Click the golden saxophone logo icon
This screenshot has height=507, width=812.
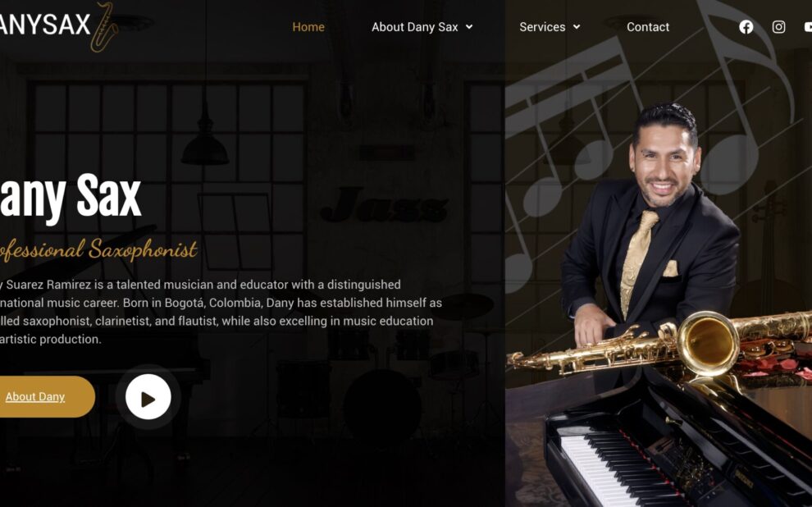(104, 27)
